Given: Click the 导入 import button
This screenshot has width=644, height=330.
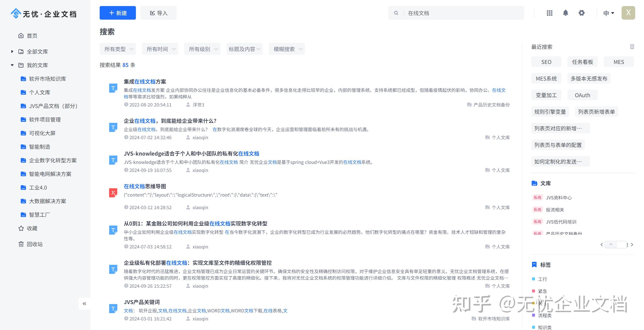Looking at the screenshot, I should coord(158,13).
